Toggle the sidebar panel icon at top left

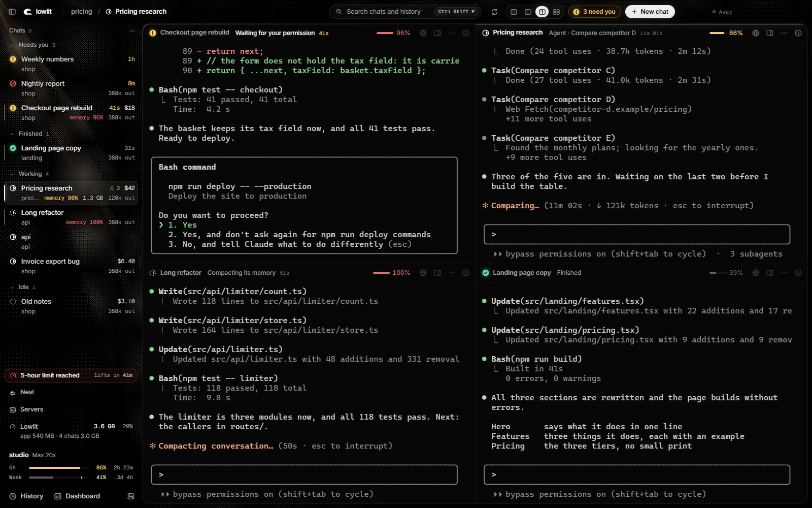click(x=12, y=12)
